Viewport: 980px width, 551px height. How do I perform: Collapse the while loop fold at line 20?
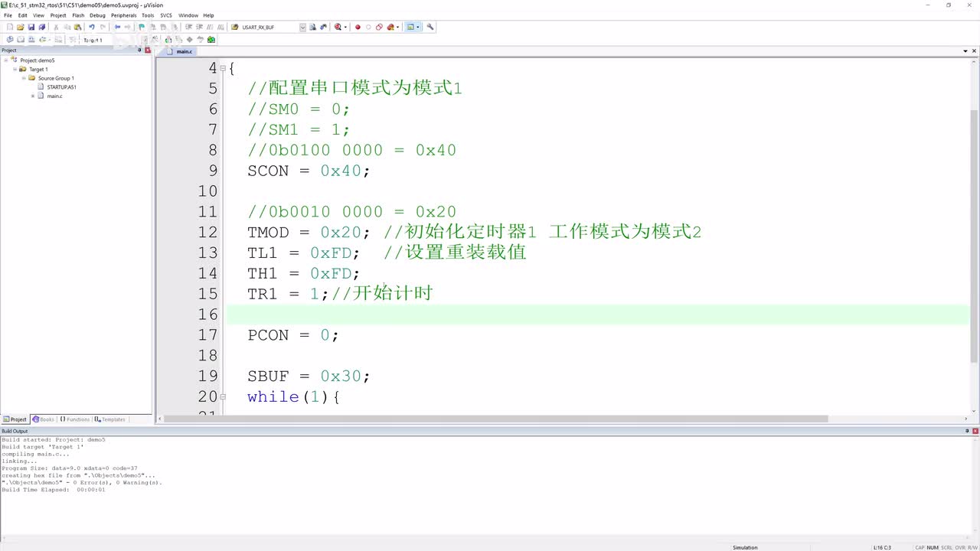223,396
